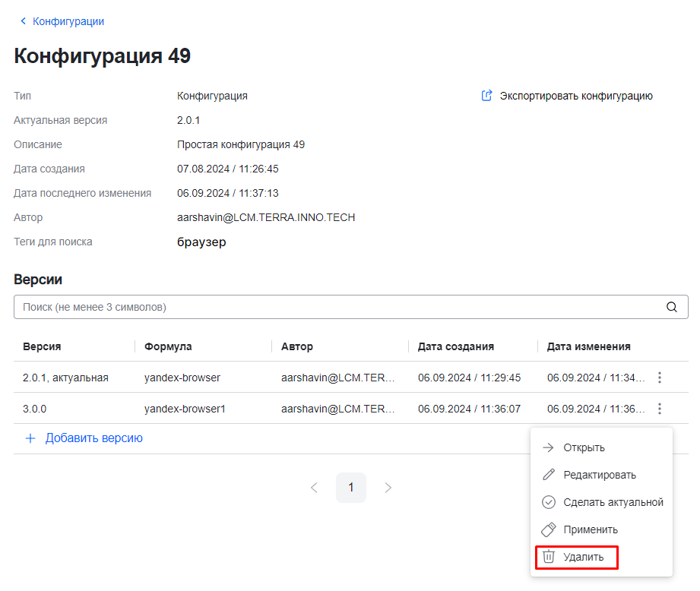Select page 1 in pagination
The height and width of the screenshot is (591, 700).
(351, 488)
